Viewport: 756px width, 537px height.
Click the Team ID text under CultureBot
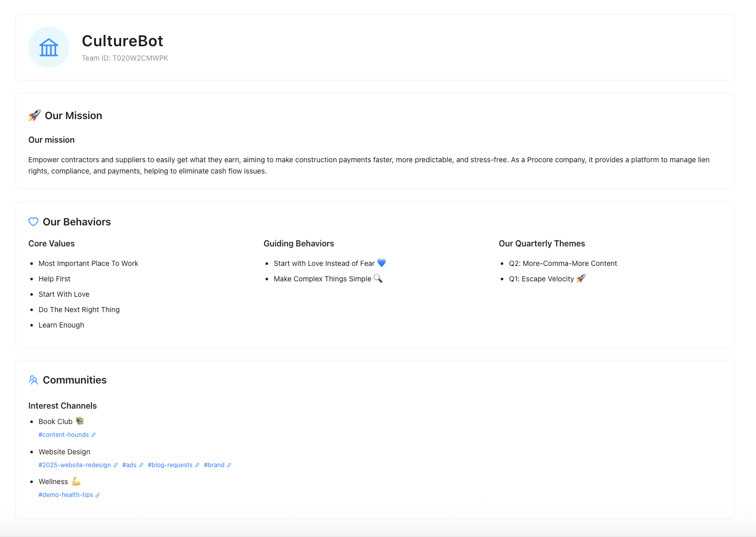click(125, 58)
